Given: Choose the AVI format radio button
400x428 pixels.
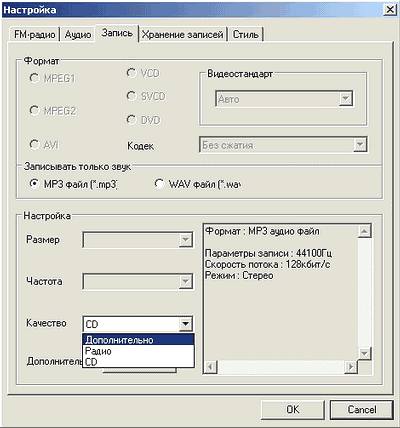Looking at the screenshot, I should pyautogui.click(x=34, y=144).
